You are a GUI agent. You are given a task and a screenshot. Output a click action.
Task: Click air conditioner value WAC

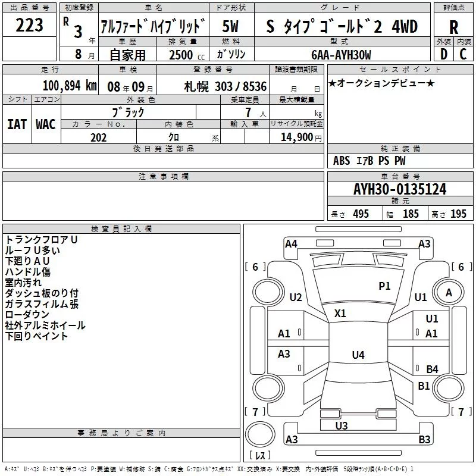pos(46,124)
